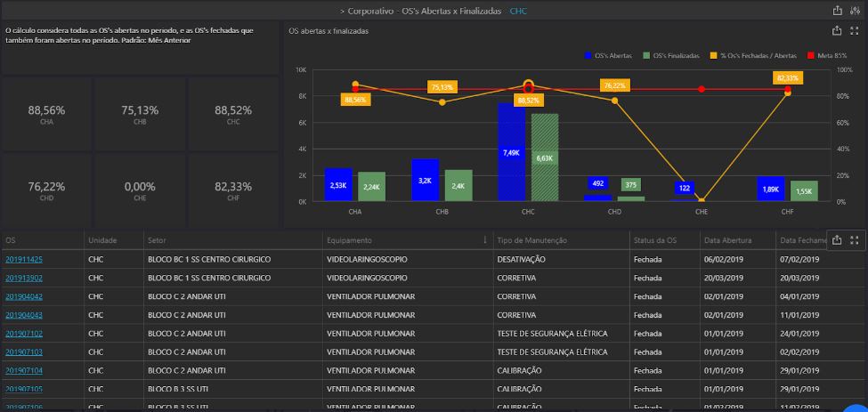This screenshot has height=412, width=868.
Task: Sort by Data Abertura column header
Action: (x=727, y=240)
